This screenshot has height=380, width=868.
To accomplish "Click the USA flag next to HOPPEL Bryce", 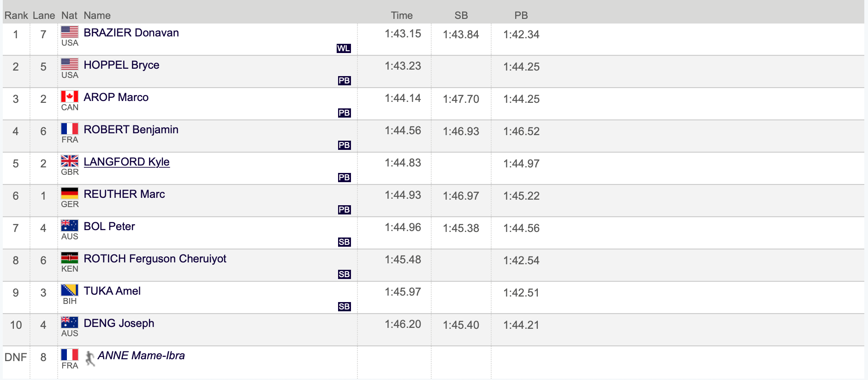I will coord(70,64).
